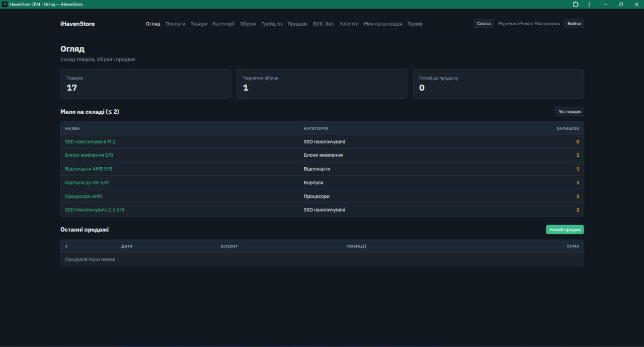Viewport: 644px width, 347px height.
Task: Go to the Товари section
Action: coord(199,24)
